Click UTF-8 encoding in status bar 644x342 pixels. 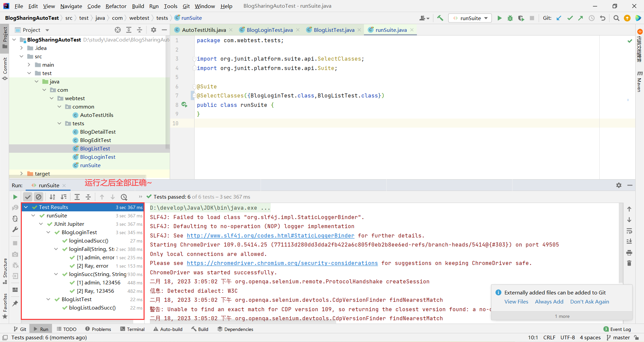[x=568, y=338]
